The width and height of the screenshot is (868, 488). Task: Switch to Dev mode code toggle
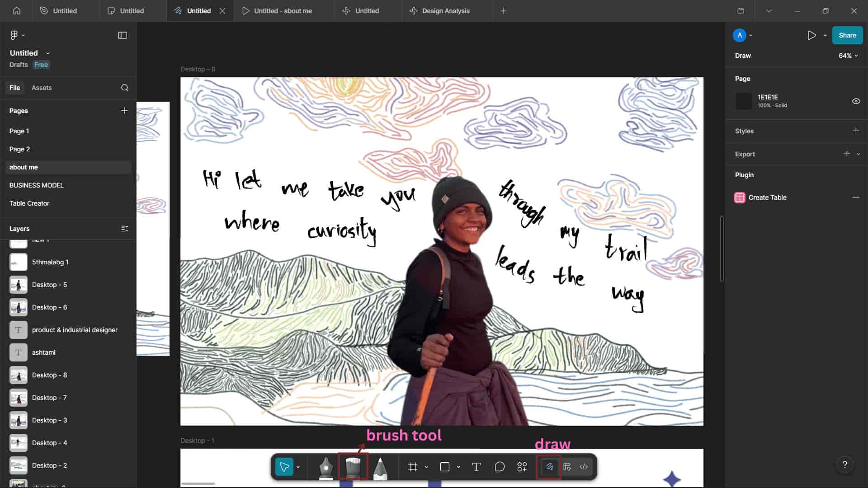pyautogui.click(x=584, y=467)
